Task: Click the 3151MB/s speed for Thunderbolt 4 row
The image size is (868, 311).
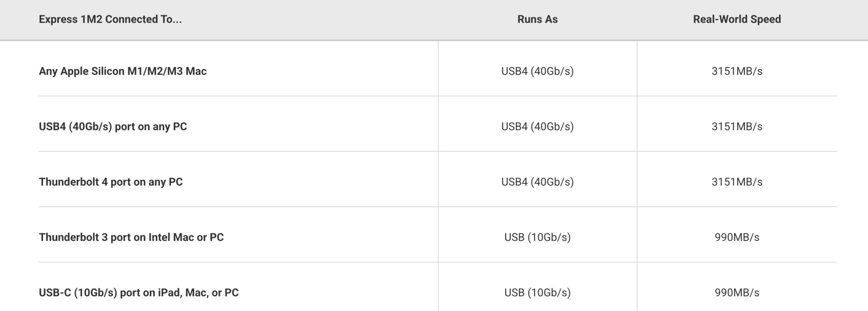Action: 736,182
